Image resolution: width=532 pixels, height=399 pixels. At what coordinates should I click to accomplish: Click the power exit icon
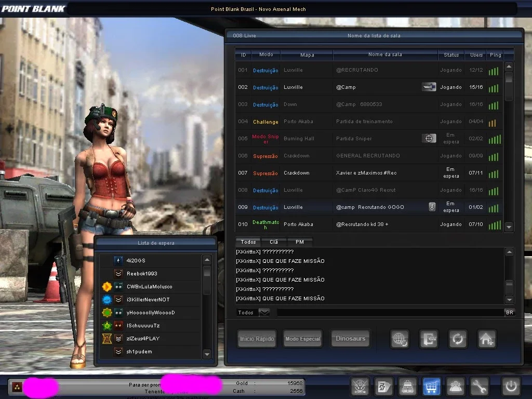511,386
